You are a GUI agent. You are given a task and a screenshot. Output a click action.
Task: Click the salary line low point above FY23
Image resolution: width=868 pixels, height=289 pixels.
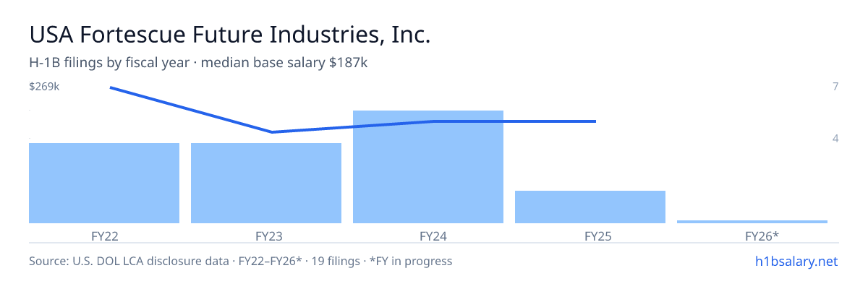[x=272, y=132]
